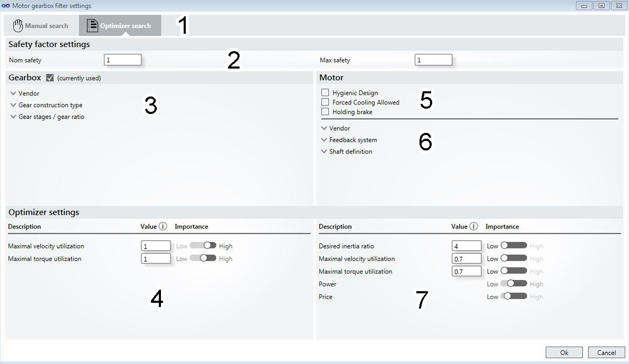Confirm settings with the Ok button
The image size is (629, 364).
[564, 352]
